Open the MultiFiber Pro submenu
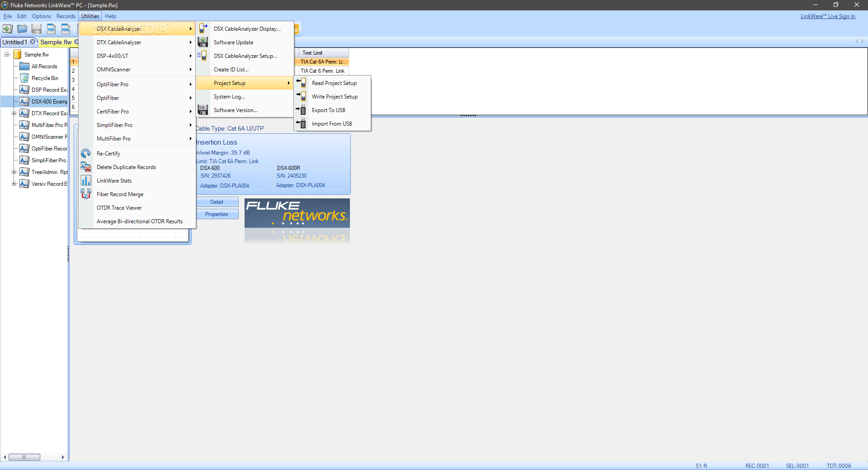Viewport: 868px width, 470px height. pos(137,138)
